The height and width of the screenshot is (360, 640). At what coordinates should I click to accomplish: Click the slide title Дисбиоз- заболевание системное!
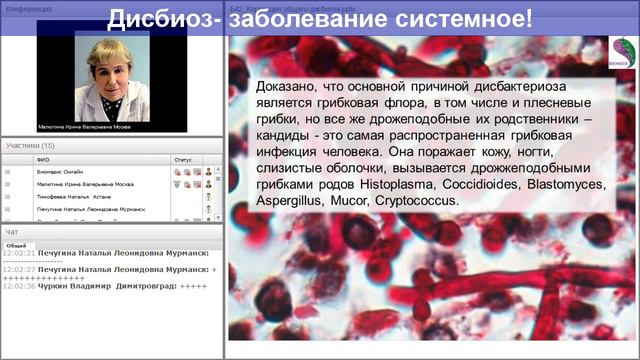(x=320, y=19)
